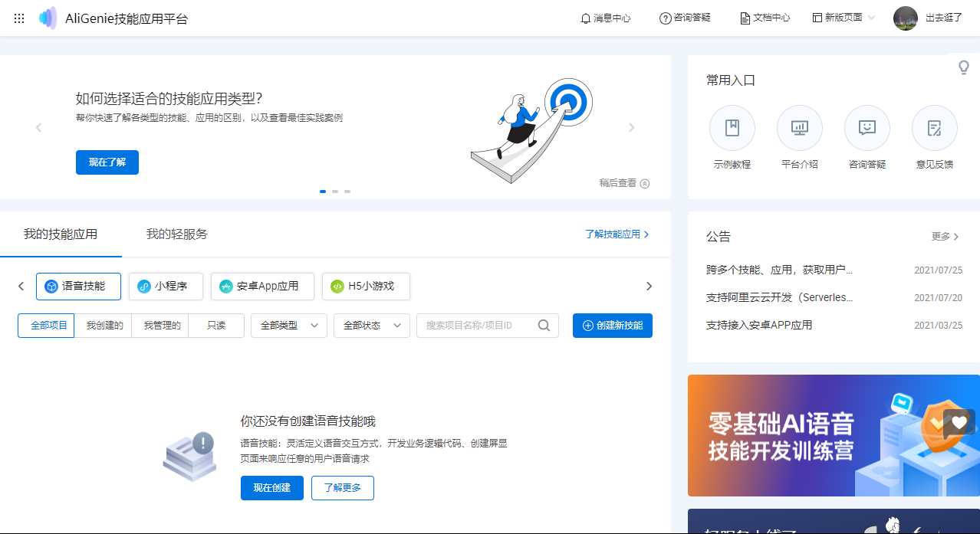Open the apps grid menu icon
Viewport: 980px width, 534px height.
[x=19, y=18]
